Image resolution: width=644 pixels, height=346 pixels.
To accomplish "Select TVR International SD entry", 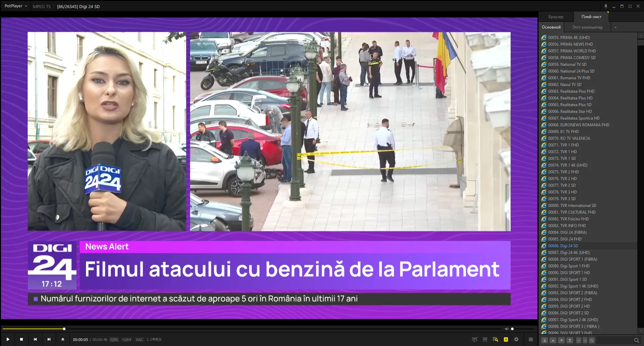I will point(588,206).
